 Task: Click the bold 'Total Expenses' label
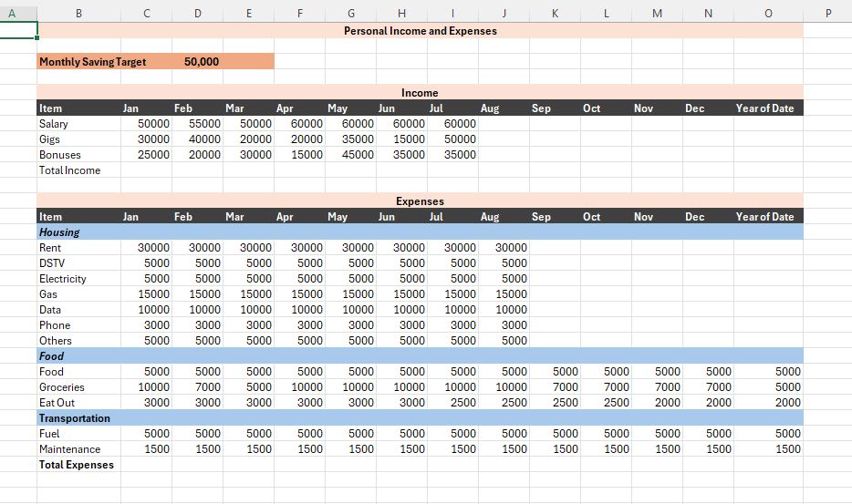point(76,465)
